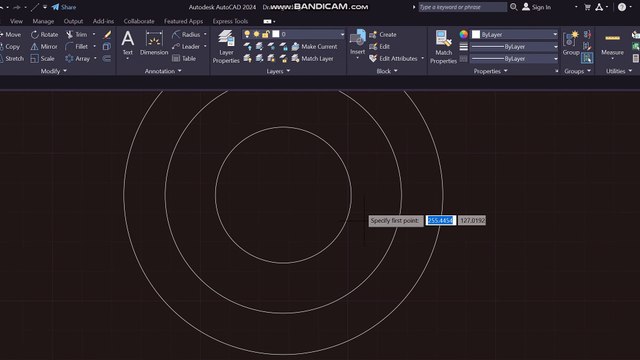Viewport: 640px width, 360px height.
Task: Click the search magnifier icon
Action: click(513, 7)
